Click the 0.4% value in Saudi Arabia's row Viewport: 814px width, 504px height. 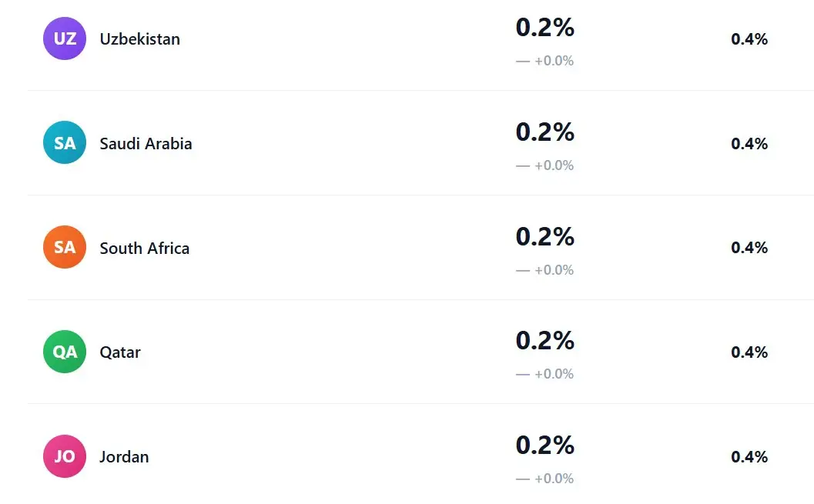[x=749, y=144]
